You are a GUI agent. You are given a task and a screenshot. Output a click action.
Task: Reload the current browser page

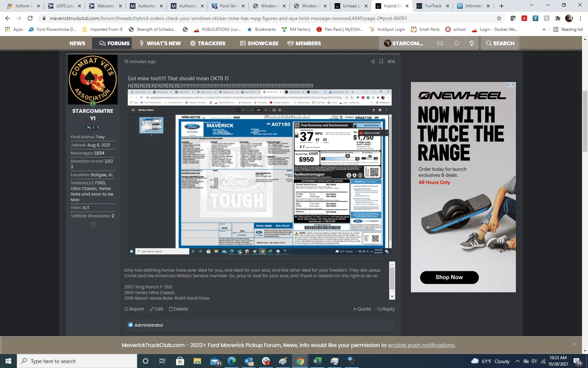click(30, 18)
